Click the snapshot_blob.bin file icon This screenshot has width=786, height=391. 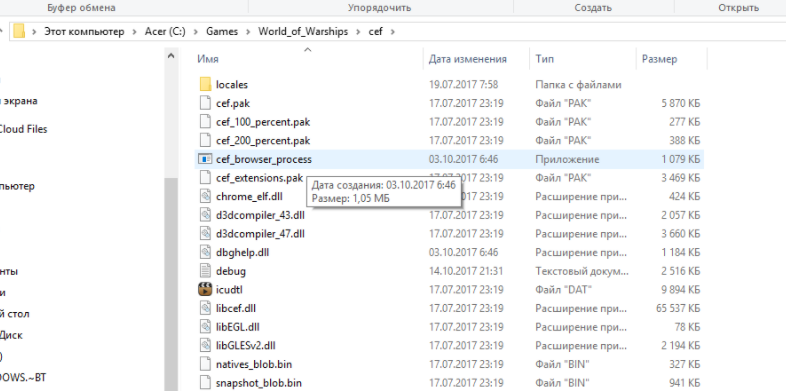pos(205,382)
